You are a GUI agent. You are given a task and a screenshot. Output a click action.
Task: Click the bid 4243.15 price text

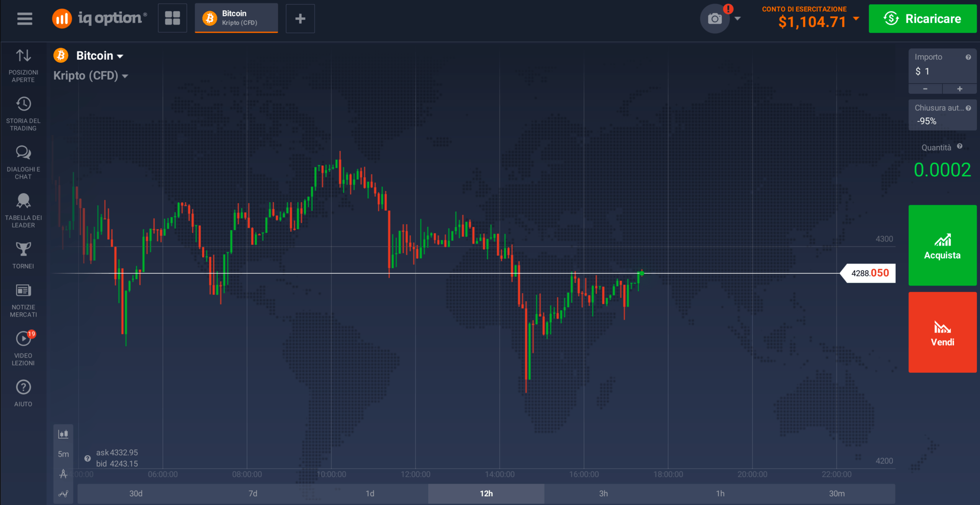117,464
